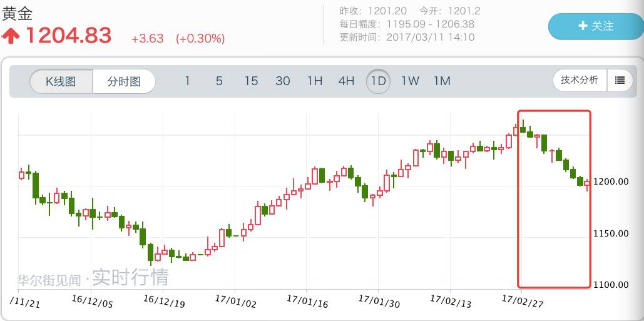Click the 1204.83 current price
Screen dimensions: 644x321
tap(69, 36)
